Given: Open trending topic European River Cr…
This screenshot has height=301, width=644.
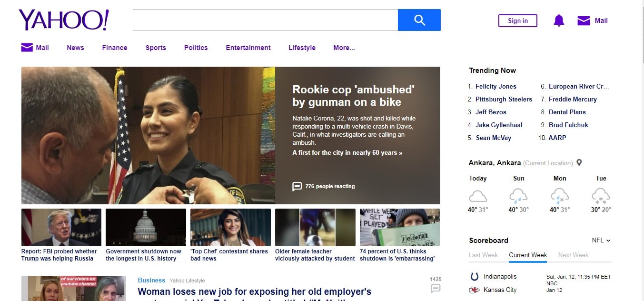Looking at the screenshot, I should point(579,86).
